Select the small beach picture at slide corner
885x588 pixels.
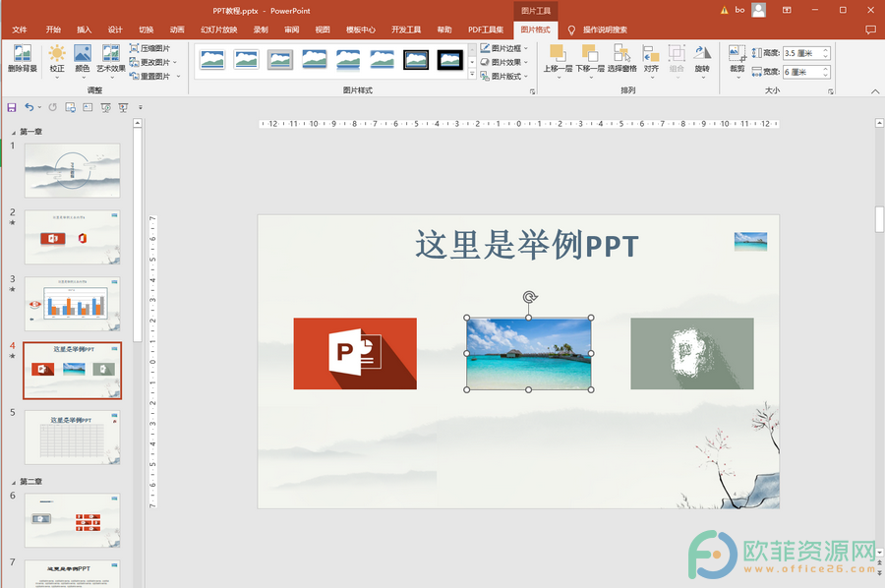[x=750, y=242]
